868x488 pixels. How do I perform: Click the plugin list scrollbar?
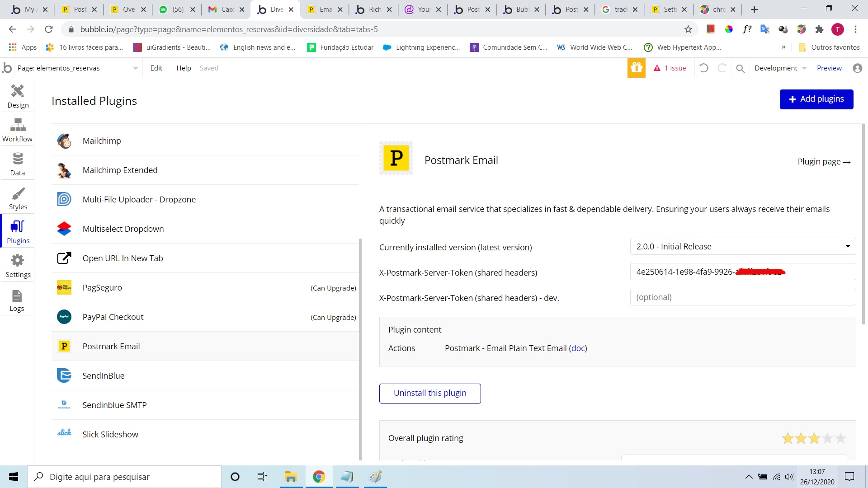[360, 349]
